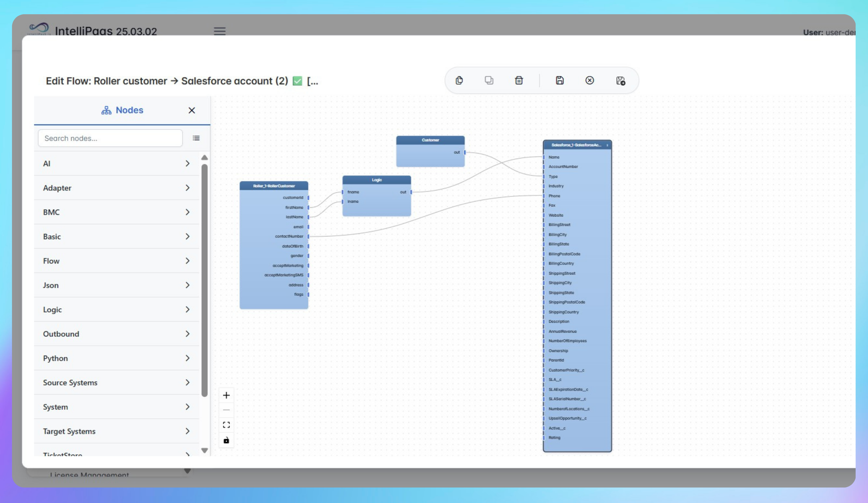This screenshot has width=868, height=503.
Task: Click the Search nodes input field
Action: tap(110, 138)
